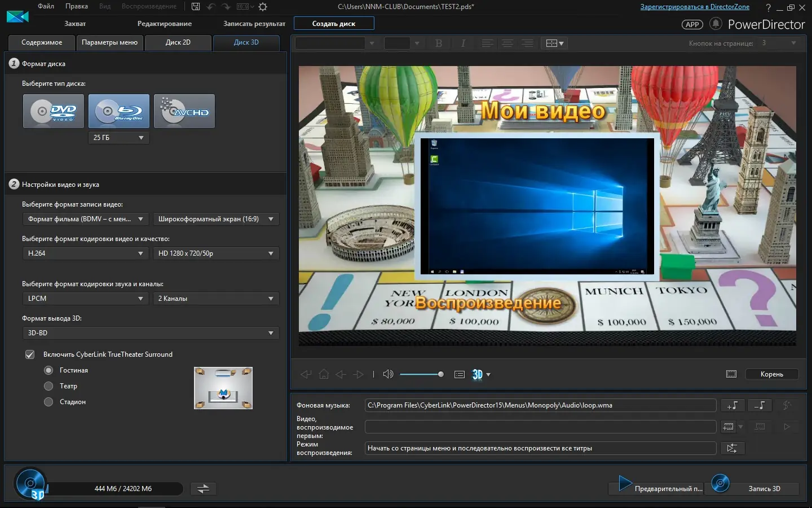The width and height of the screenshot is (812, 508).
Task: Select the DVD disc type icon
Action: coord(54,111)
